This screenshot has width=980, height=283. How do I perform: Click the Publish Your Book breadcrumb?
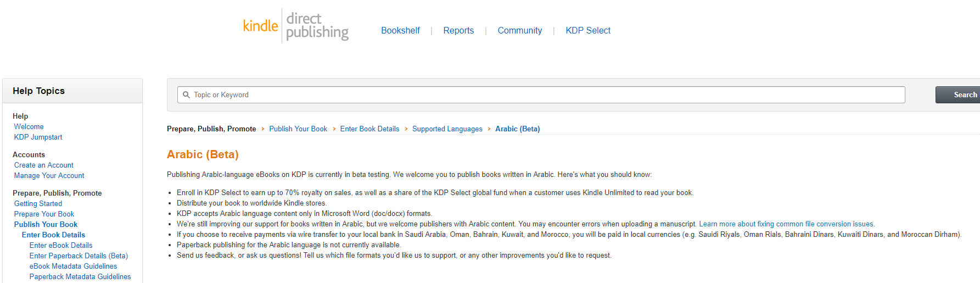pyautogui.click(x=298, y=129)
